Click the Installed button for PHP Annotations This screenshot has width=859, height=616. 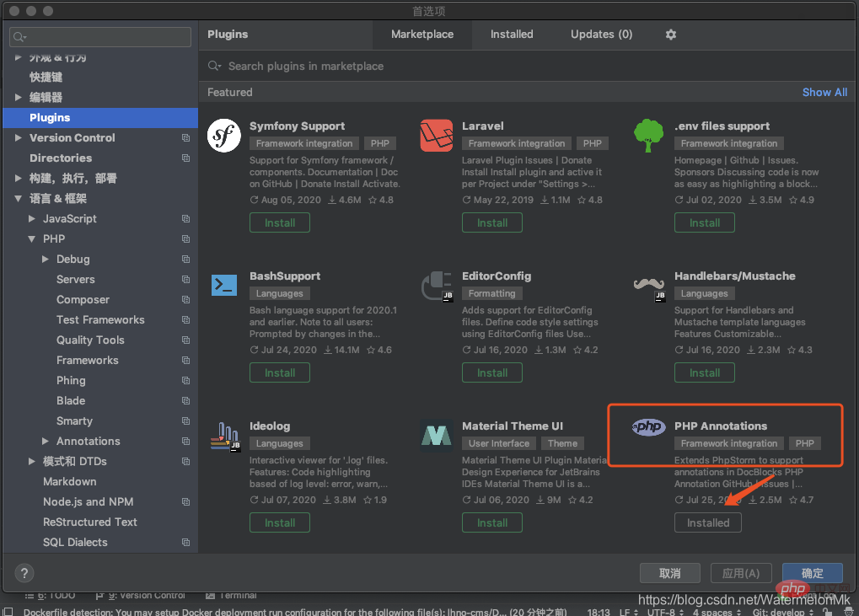pyautogui.click(x=708, y=523)
